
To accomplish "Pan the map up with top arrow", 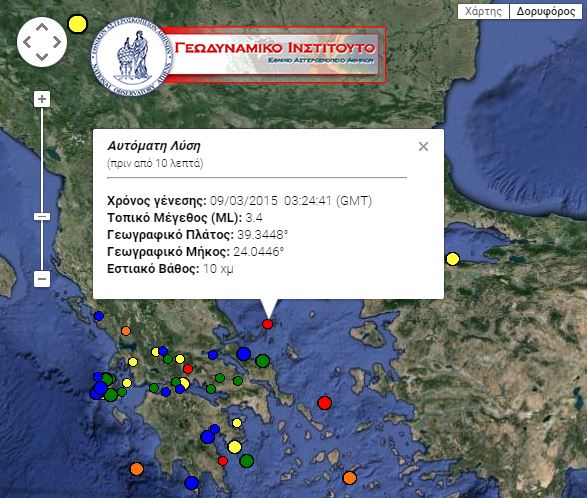I will click(x=42, y=27).
